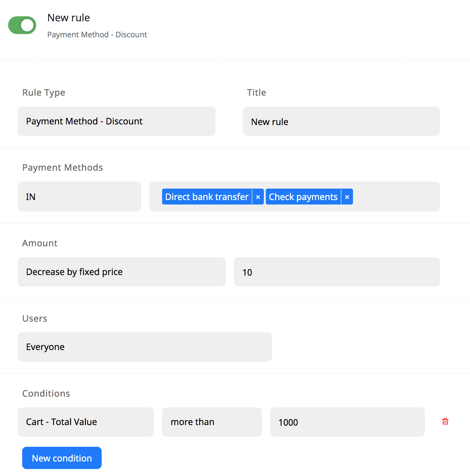Click the New rule header title

(x=69, y=18)
